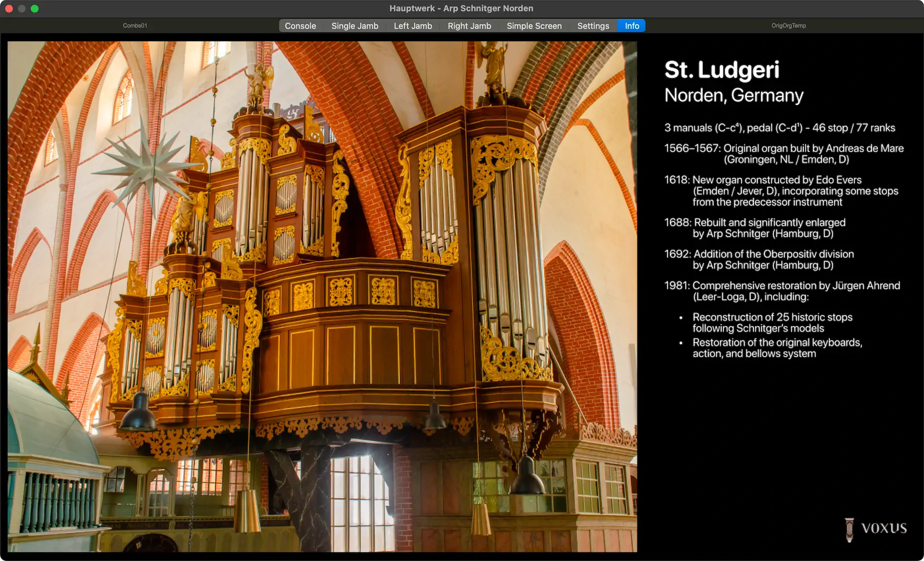Click the OrigOrgTemp label in the header
Viewport: 924px width, 561px height.
788,25
